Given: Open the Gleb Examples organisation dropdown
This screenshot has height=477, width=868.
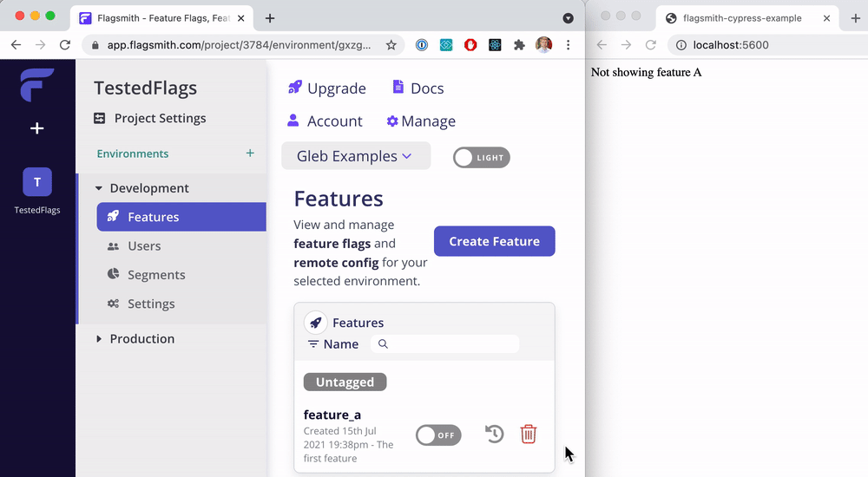Looking at the screenshot, I should coord(356,156).
